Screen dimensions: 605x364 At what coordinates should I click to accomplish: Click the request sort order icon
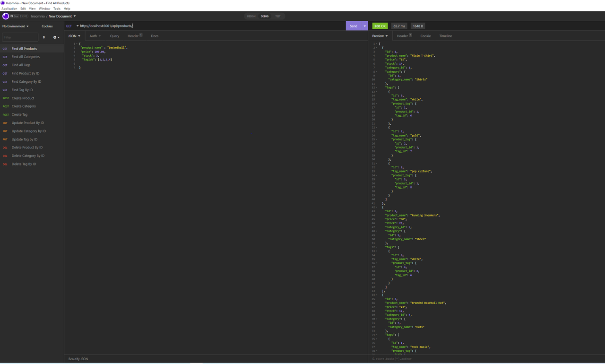click(x=43, y=37)
